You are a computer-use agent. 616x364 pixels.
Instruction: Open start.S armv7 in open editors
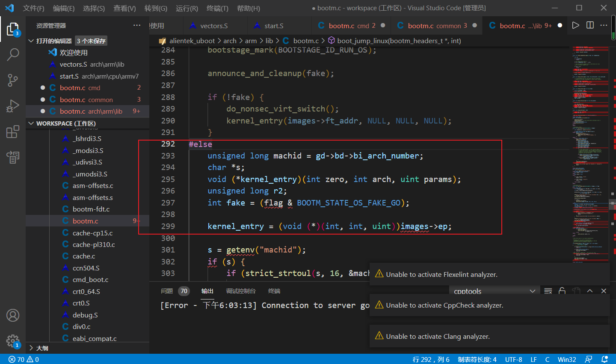pos(88,76)
